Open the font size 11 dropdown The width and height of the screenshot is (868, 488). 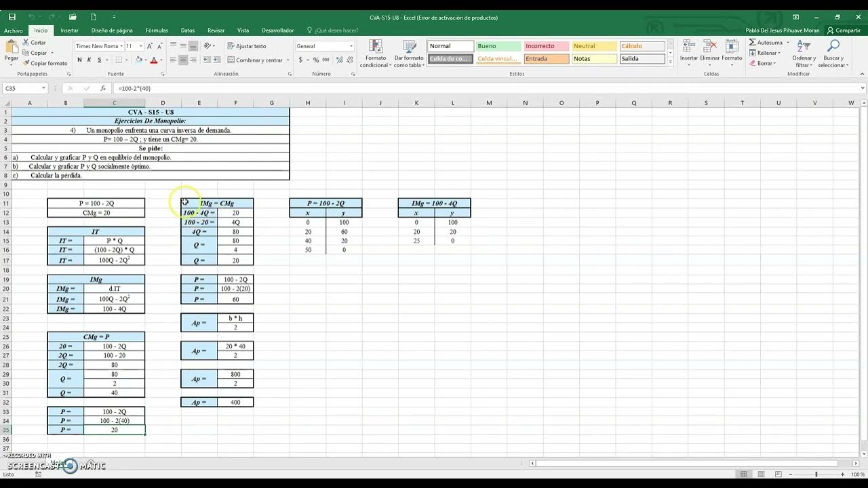(x=141, y=46)
